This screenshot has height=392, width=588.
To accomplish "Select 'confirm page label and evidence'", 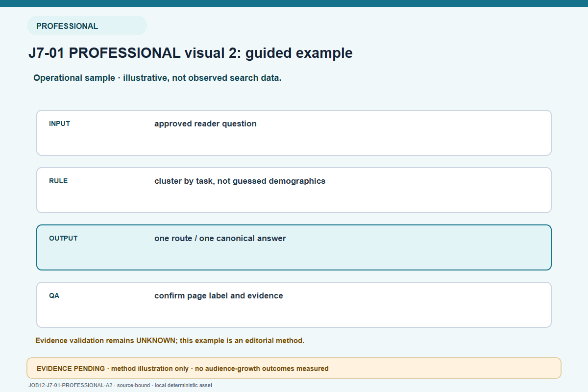I will (x=219, y=295).
